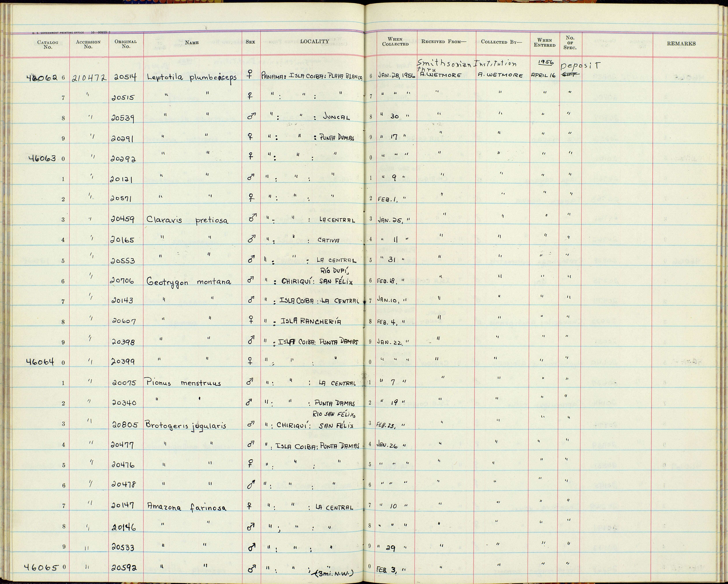This screenshot has height=584, width=728.
Task: Click the locality 'Juncal'
Action: pyautogui.click(x=336, y=117)
